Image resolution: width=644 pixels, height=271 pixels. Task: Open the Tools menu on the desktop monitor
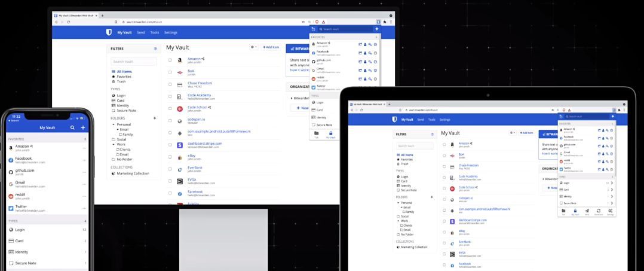pyautogui.click(x=154, y=32)
